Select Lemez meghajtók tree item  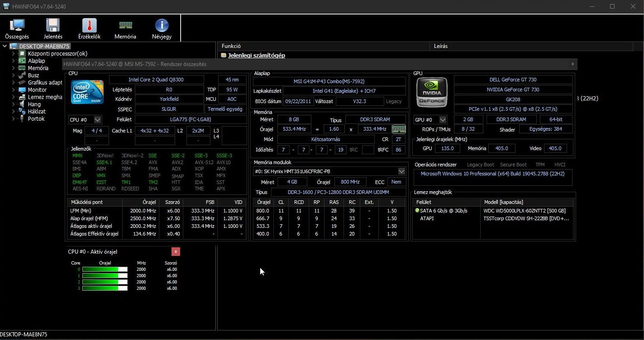tap(45, 97)
